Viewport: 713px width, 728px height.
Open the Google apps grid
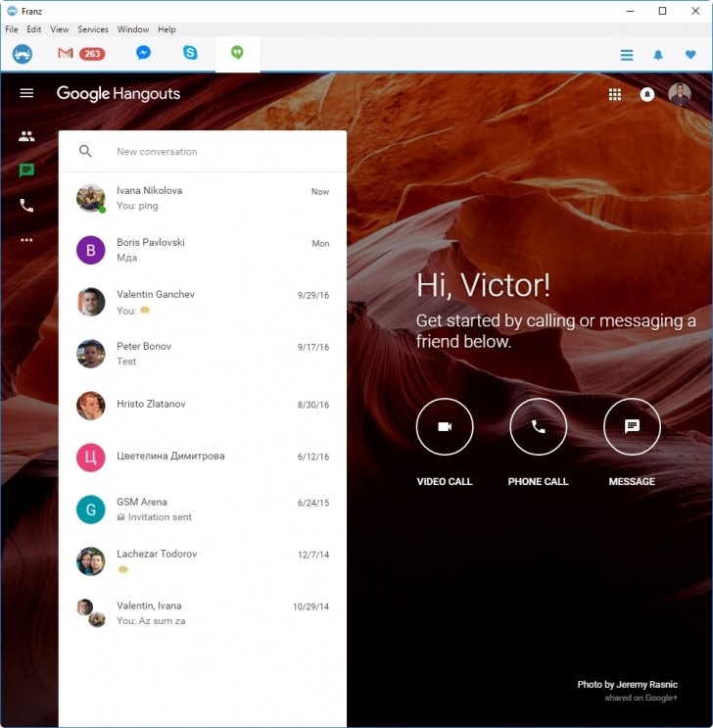pos(615,95)
